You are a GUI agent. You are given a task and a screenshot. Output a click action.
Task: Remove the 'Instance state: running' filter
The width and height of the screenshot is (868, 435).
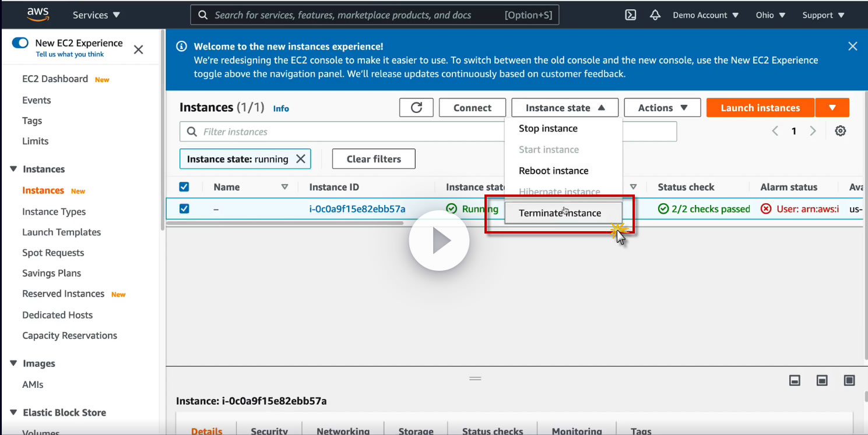click(x=301, y=159)
